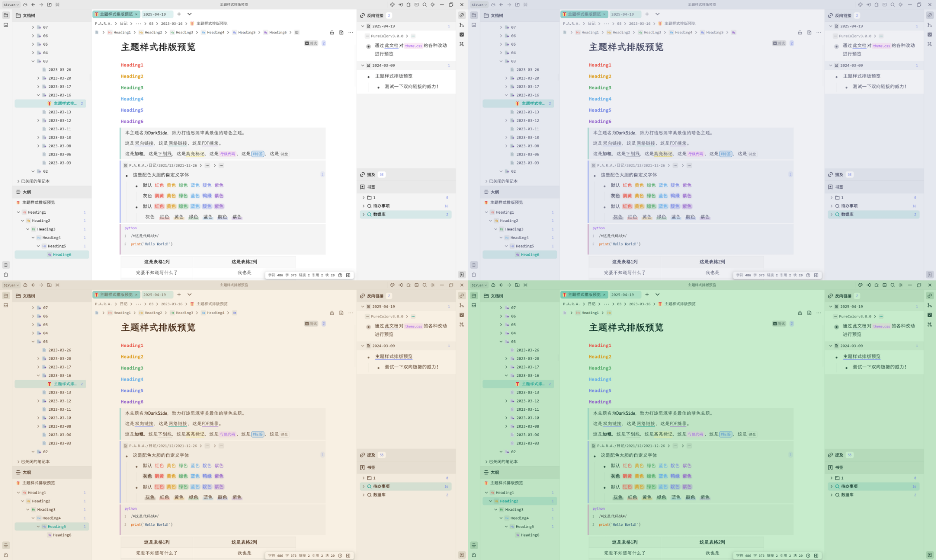Click the cloud sync icon in the lavender window
Image resolution: width=936 pixels, height=560 pixels.
coord(493,5)
